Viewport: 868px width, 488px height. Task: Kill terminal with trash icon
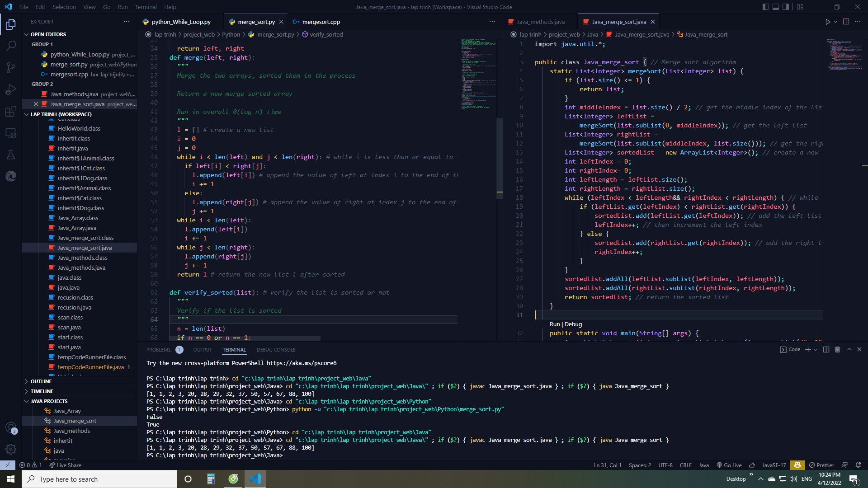point(837,349)
